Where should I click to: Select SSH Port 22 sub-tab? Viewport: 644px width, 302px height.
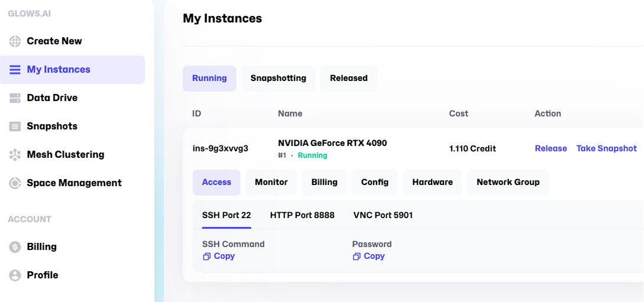[x=227, y=215]
